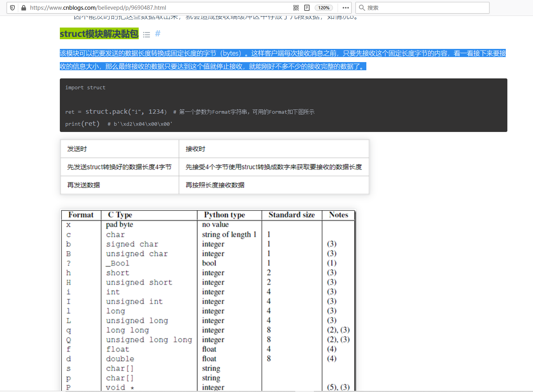
Task: Click cell starting with 先接受4个字节
Action: tap(274, 167)
